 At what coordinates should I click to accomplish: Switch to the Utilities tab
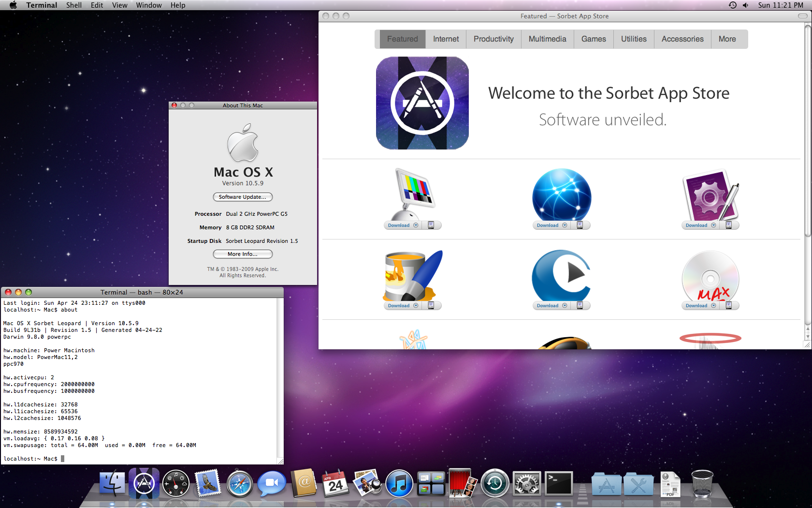click(x=634, y=39)
